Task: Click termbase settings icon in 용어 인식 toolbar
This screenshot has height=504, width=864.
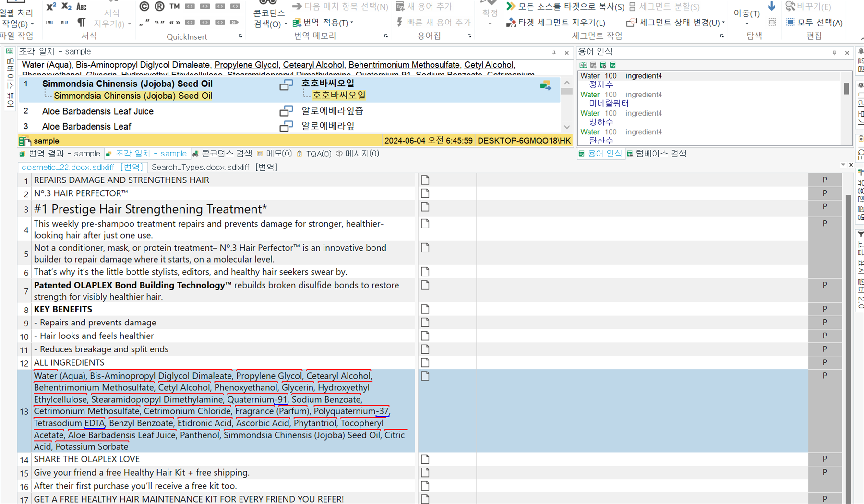Action: 603,65
